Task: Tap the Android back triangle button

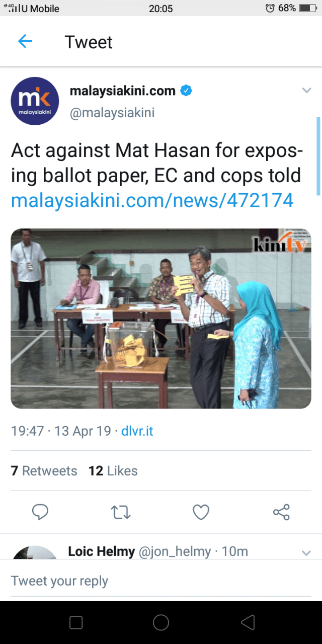Action: point(248,622)
